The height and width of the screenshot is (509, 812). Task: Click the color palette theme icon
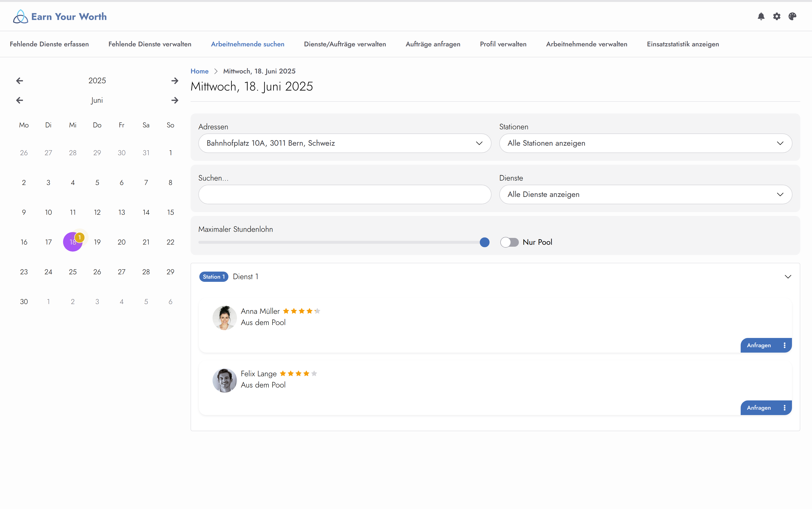(x=792, y=17)
